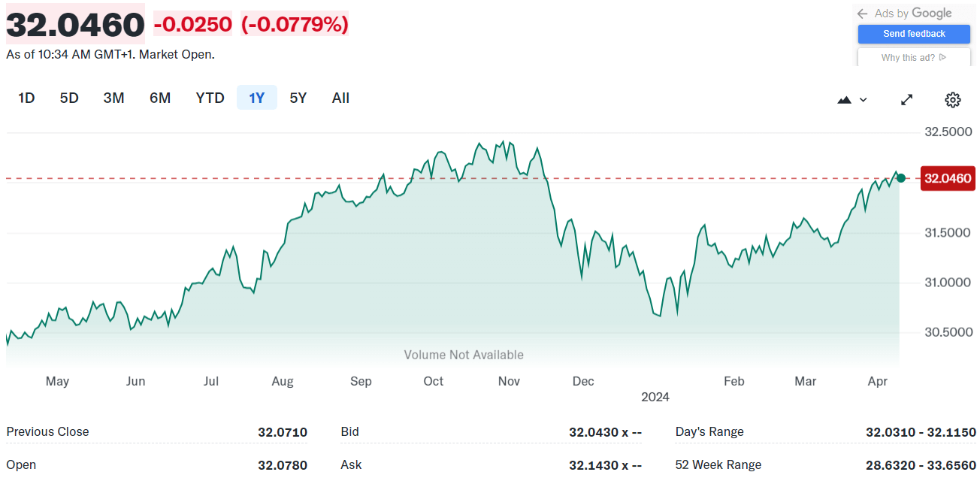
Task: Show the 3M chart range
Action: coord(113,98)
